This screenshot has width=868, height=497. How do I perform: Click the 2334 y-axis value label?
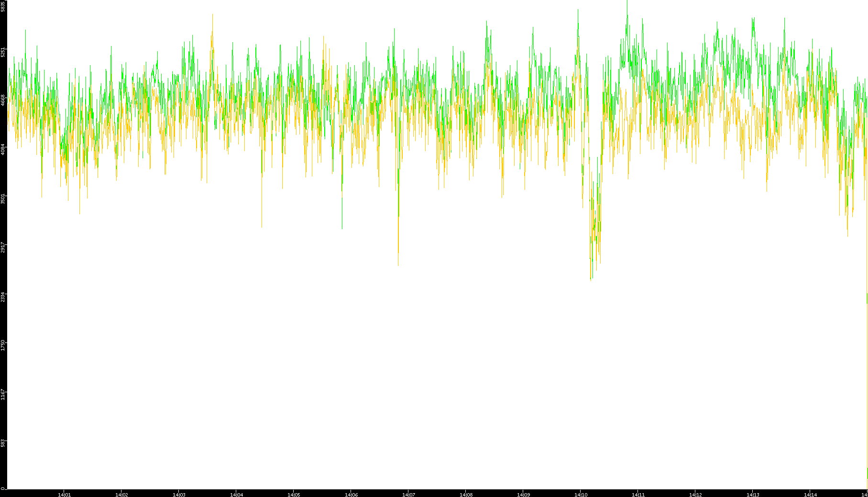point(3,297)
